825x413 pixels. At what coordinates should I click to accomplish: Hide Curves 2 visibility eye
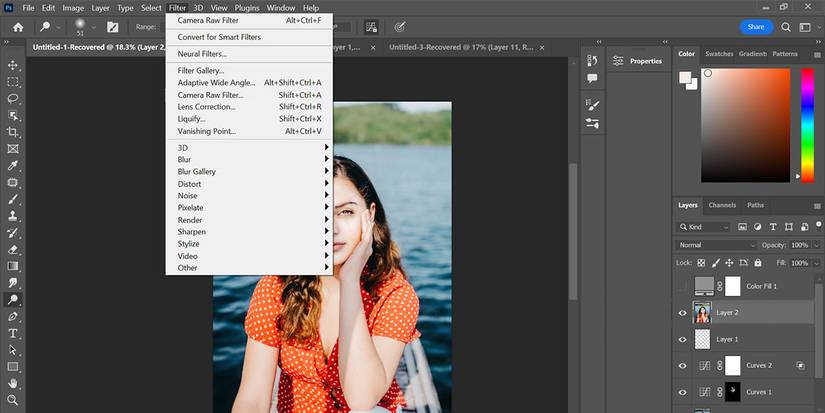[x=682, y=366]
